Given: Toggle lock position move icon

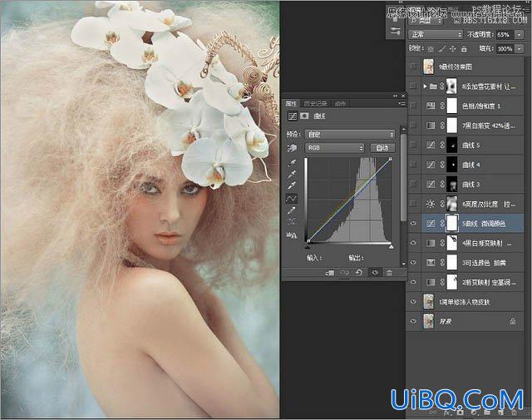Looking at the screenshot, I should click(x=452, y=49).
